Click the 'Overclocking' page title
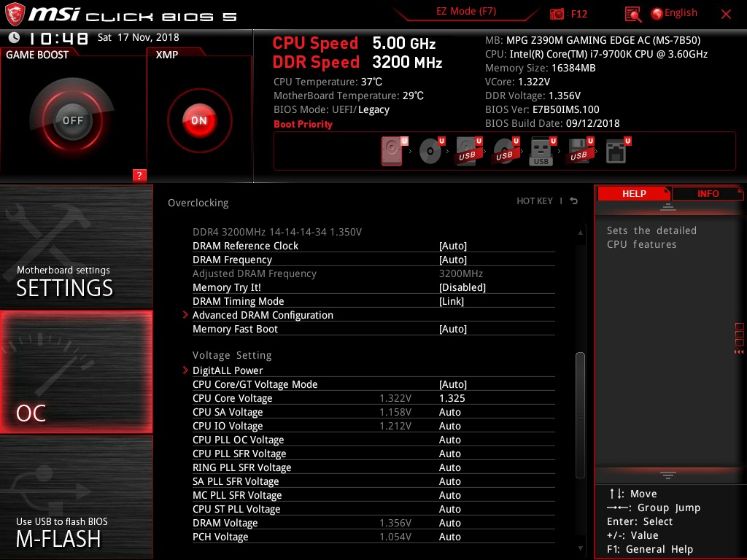747x560 pixels. (198, 203)
